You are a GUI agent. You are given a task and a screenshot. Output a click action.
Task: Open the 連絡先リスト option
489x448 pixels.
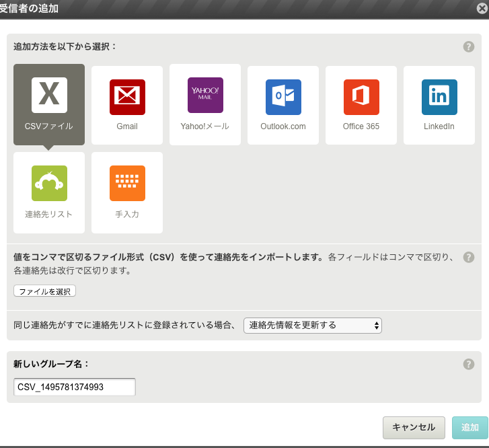click(x=49, y=192)
